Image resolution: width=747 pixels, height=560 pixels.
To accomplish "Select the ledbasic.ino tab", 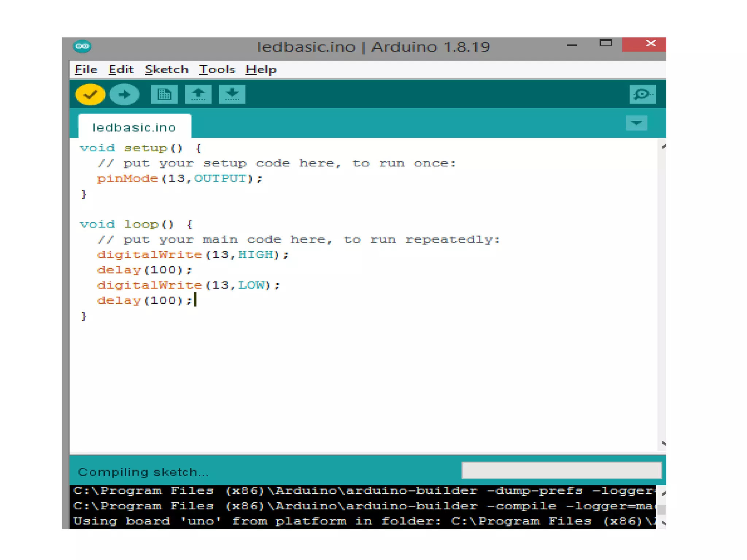I will coord(134,127).
